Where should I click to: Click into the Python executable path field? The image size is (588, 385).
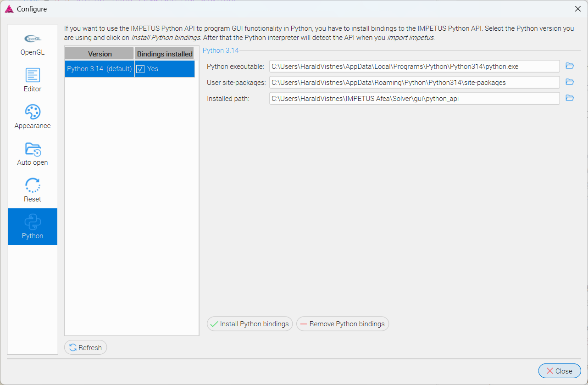click(414, 66)
